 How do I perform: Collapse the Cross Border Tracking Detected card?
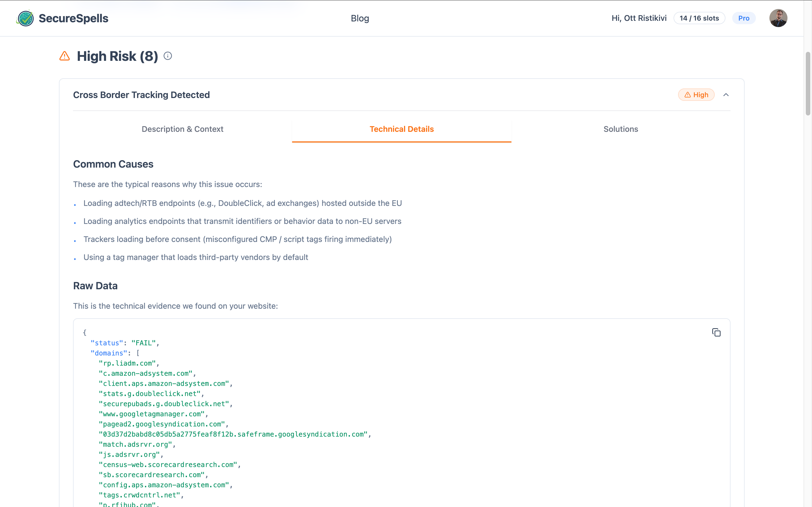[726, 95]
